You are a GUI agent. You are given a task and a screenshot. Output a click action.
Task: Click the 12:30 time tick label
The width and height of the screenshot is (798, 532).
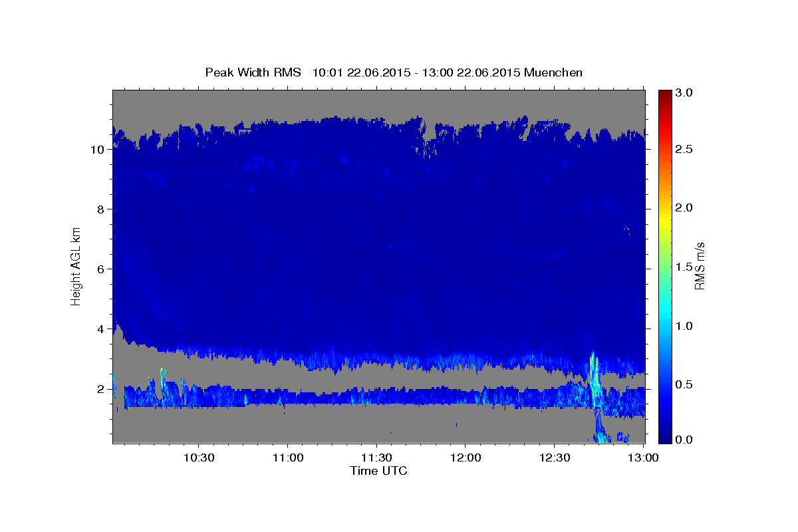[x=555, y=458]
